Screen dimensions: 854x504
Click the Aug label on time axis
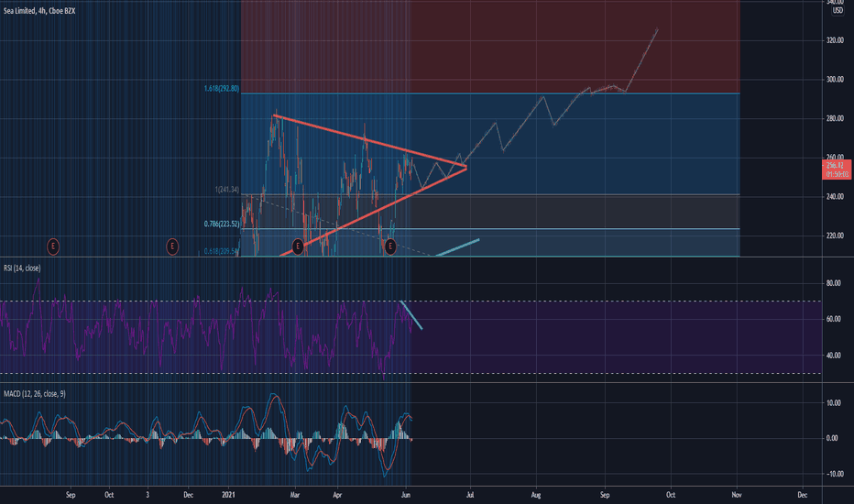coord(536,495)
